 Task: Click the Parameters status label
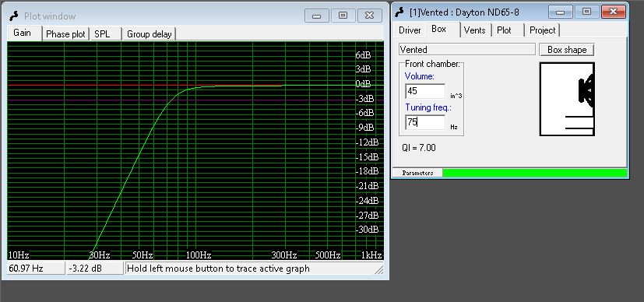point(417,173)
